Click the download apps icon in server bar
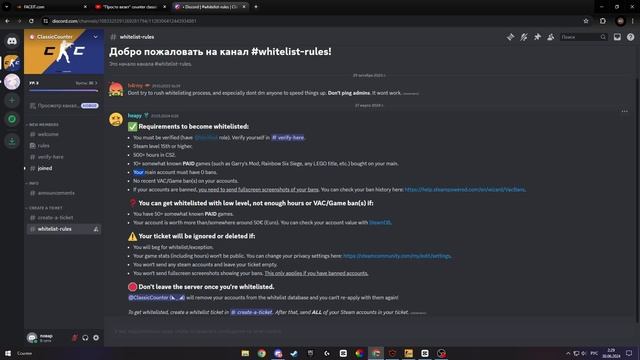This screenshot has height=360, width=640. click(12, 141)
